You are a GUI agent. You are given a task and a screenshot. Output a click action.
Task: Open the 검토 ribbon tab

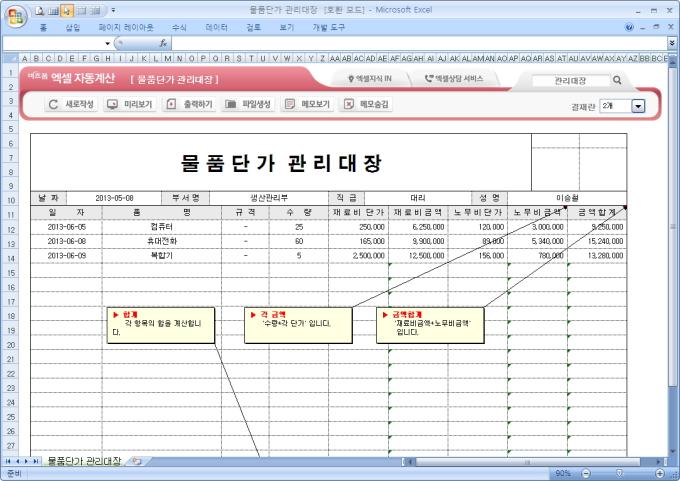[x=254, y=27]
